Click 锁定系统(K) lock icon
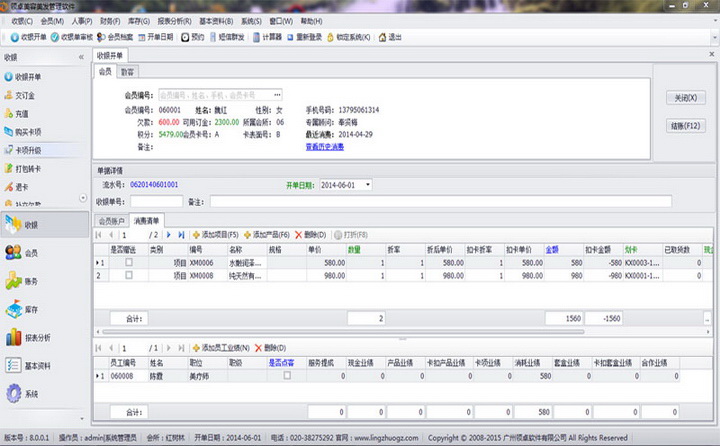720x446 pixels. pos(330,37)
